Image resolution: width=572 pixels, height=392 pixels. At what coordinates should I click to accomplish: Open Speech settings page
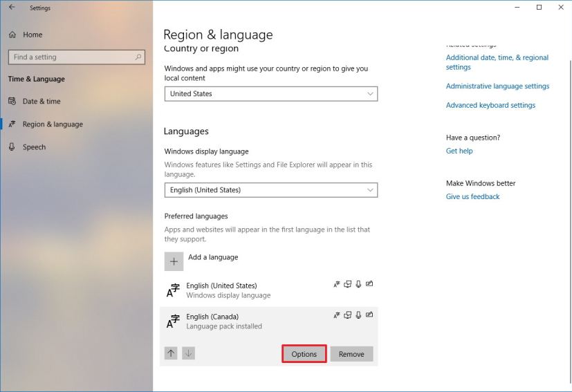(x=34, y=147)
